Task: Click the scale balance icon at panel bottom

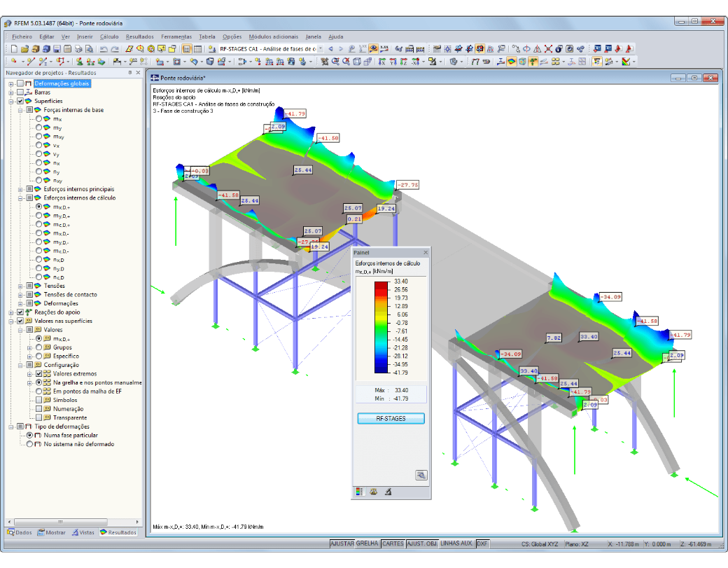Action: coord(374,492)
